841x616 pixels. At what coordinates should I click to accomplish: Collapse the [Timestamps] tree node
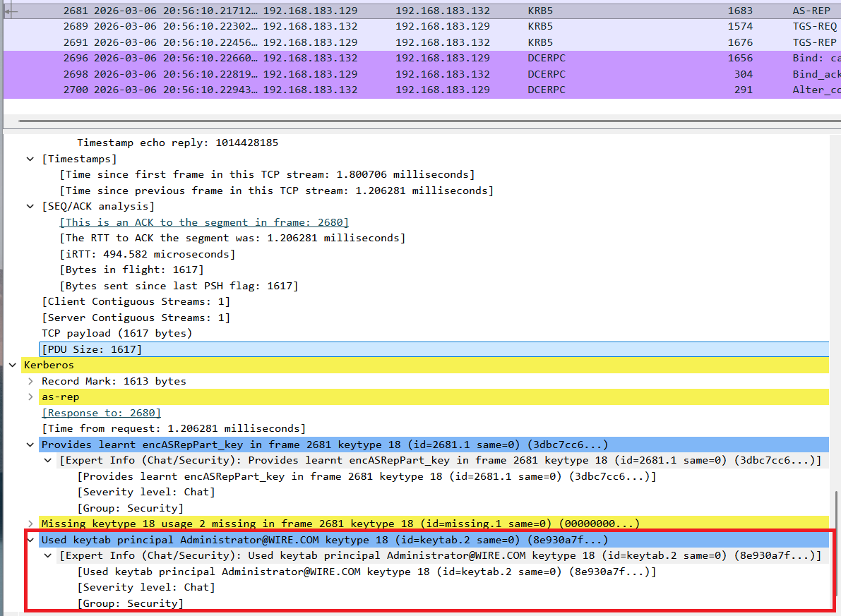[30, 159]
